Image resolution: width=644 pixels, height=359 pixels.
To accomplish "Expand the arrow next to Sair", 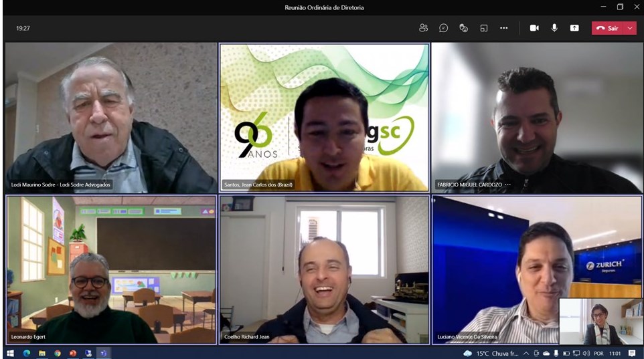I will [x=630, y=28].
